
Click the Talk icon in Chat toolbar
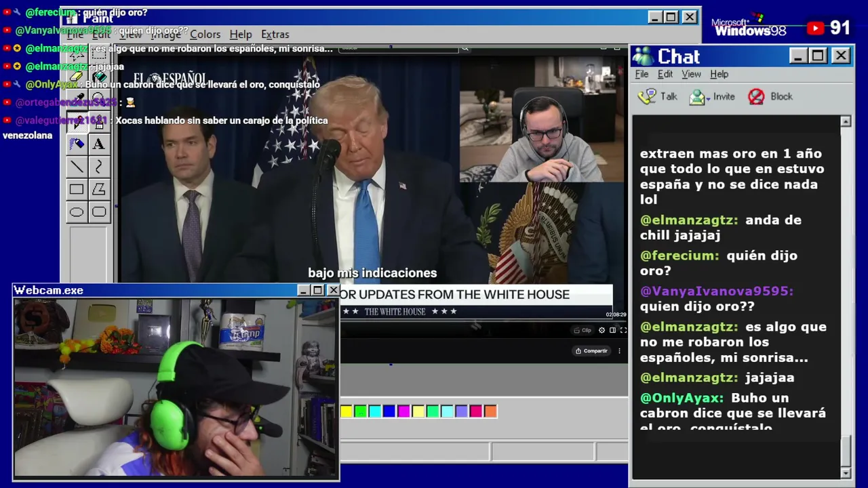coord(647,96)
